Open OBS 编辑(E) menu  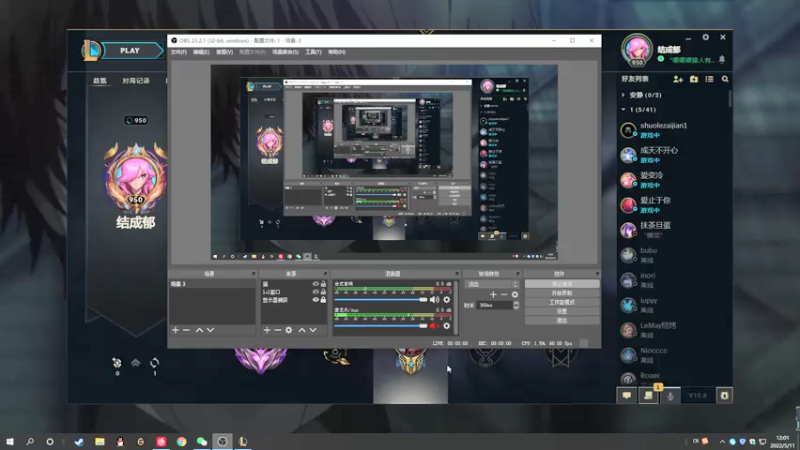[201, 52]
